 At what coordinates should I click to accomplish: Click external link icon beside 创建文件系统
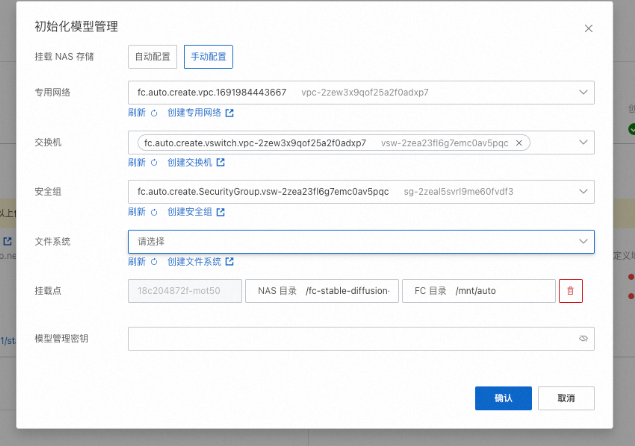click(230, 262)
